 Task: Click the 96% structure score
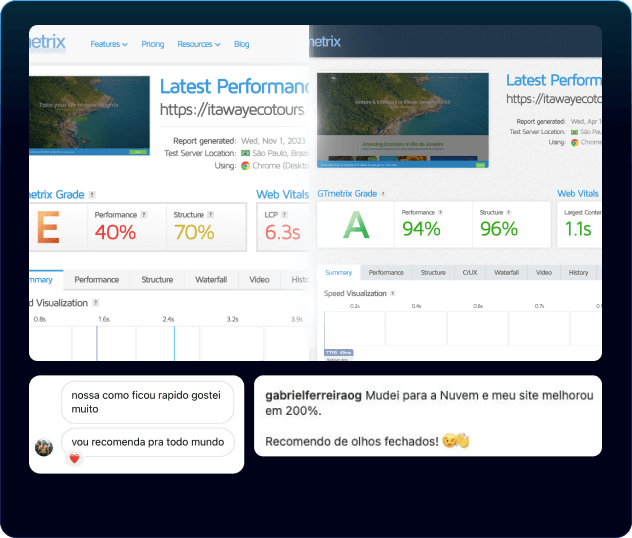(499, 229)
